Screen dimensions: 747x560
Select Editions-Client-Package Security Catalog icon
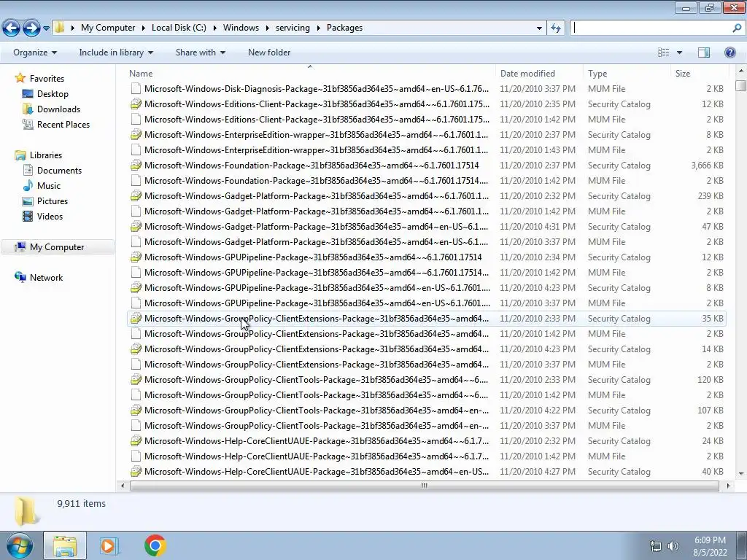pos(136,104)
